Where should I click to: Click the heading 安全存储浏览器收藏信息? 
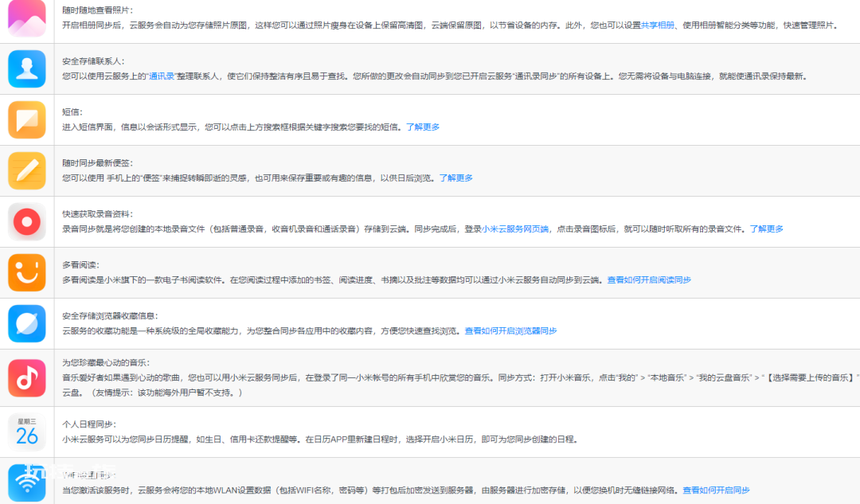point(110,316)
